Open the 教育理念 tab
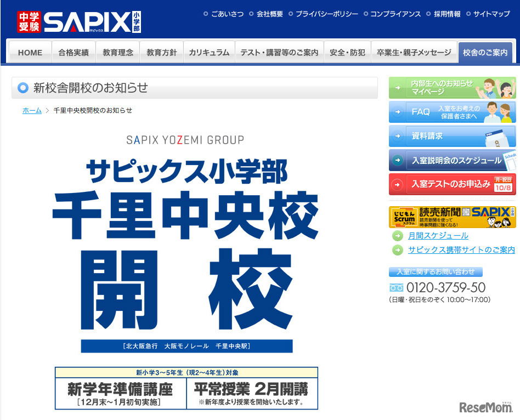The image size is (520, 420). 118,52
